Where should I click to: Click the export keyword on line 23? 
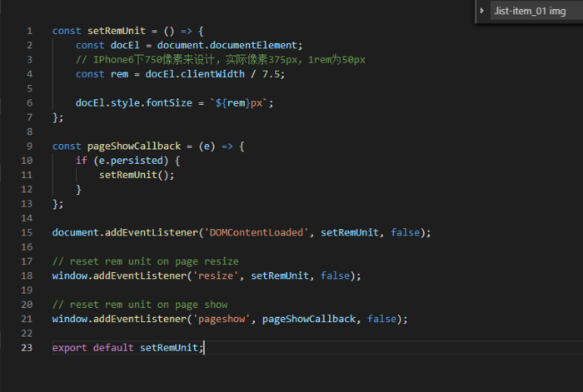pos(69,348)
